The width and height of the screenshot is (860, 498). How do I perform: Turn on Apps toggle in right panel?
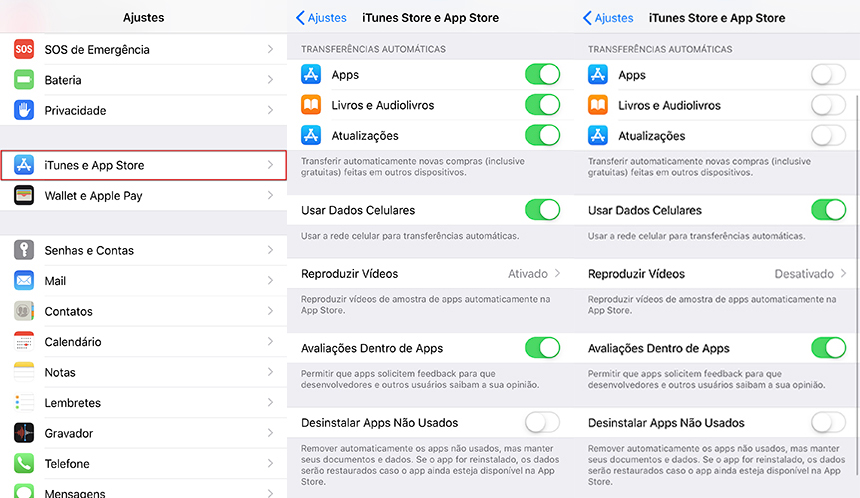pos(829,74)
